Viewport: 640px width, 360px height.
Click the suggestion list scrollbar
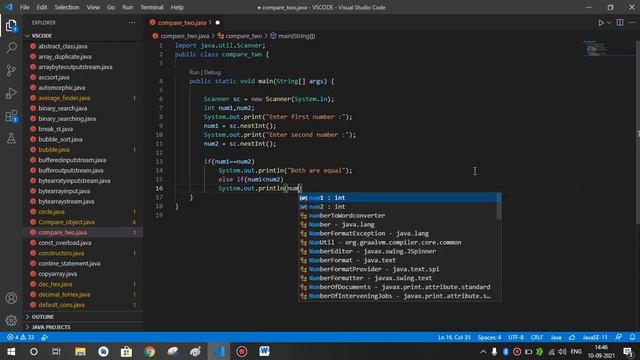pos(498,207)
